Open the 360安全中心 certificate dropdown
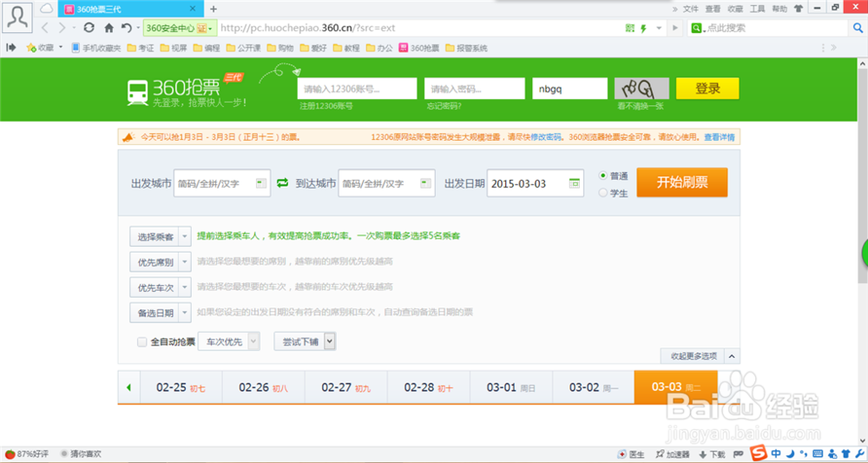The width and height of the screenshot is (868, 463). pos(180,28)
